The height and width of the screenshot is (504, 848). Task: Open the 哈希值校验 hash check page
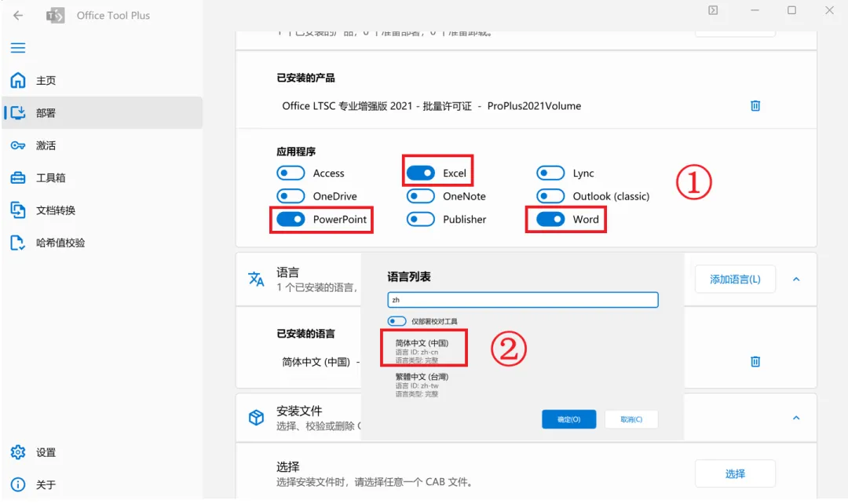click(102, 243)
